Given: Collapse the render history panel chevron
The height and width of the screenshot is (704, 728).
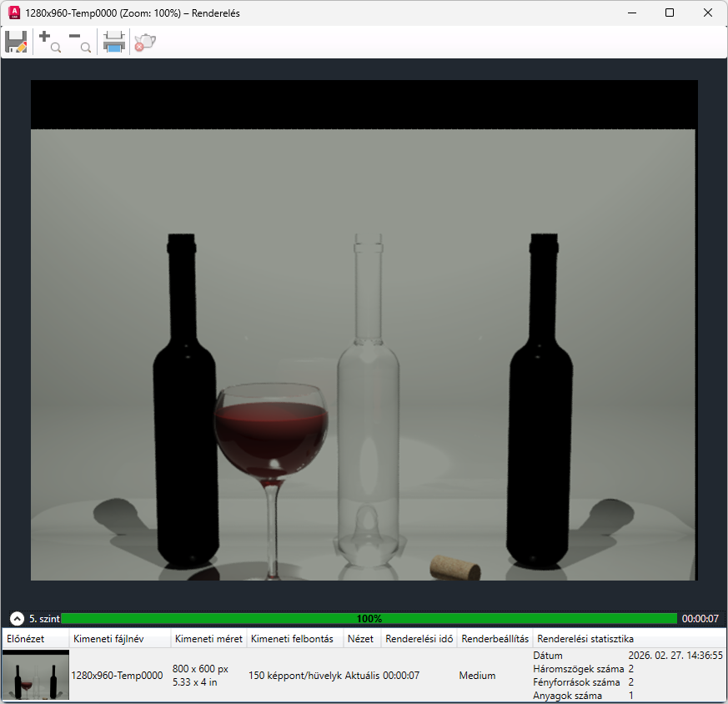Looking at the screenshot, I should pyautogui.click(x=17, y=619).
